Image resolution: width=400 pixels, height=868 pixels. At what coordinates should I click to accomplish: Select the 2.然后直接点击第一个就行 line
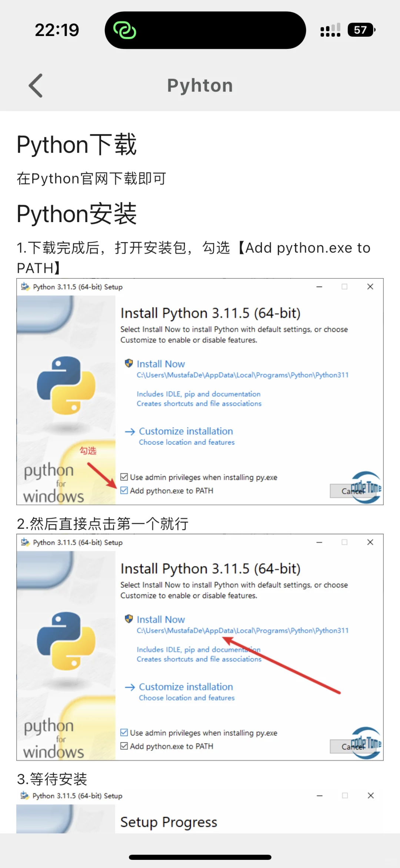[103, 524]
